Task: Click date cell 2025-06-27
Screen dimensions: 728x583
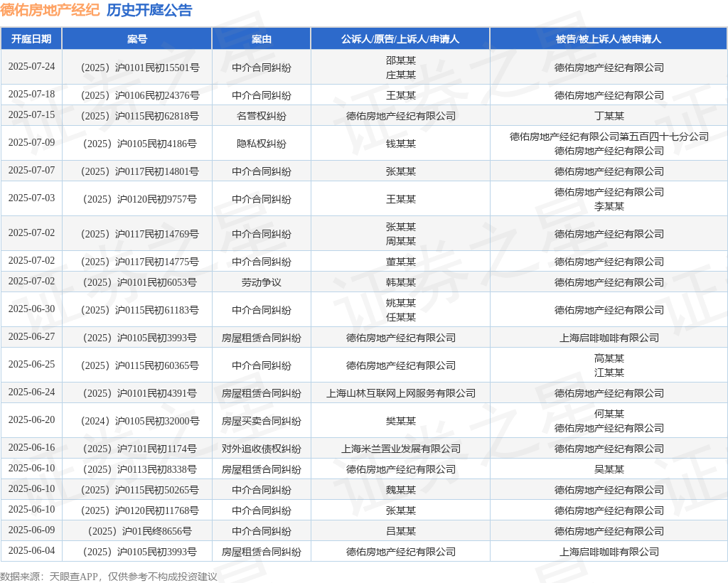Action: pyautogui.click(x=31, y=337)
